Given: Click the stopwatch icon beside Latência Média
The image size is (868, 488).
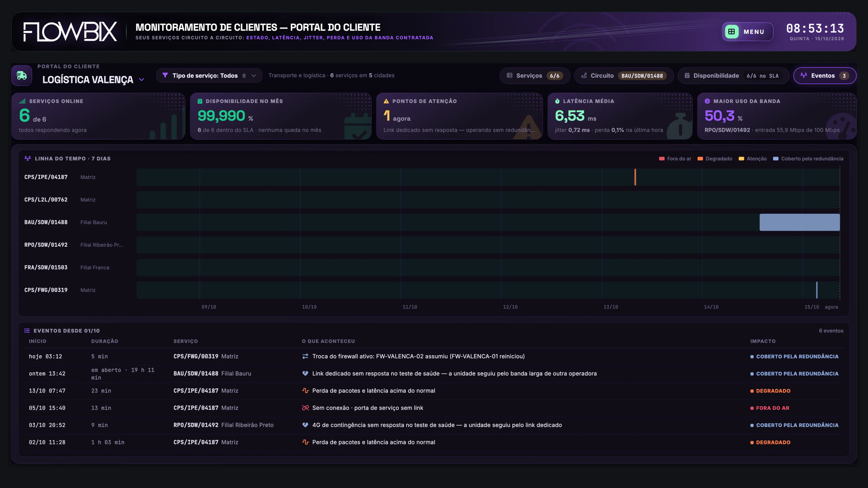Looking at the screenshot, I should click(x=557, y=101).
